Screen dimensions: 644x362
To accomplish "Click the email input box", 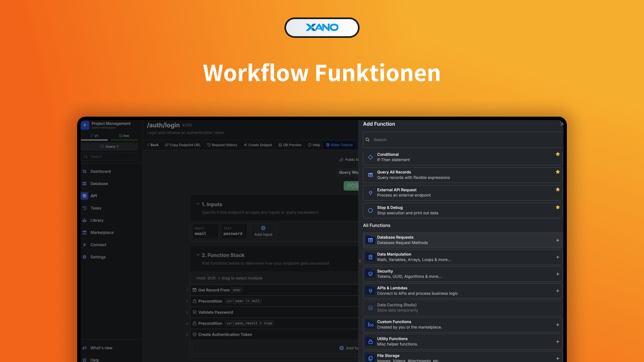I will click(205, 231).
